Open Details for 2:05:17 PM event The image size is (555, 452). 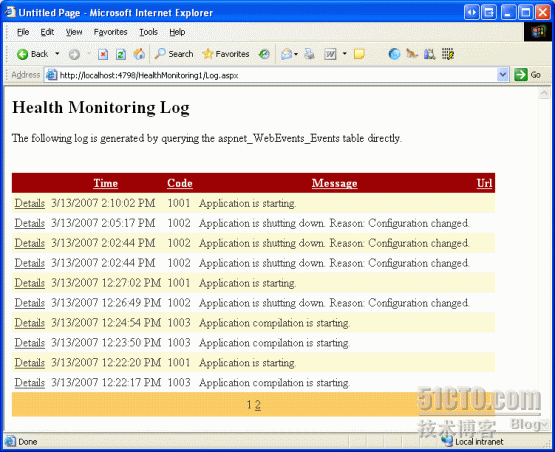pos(30,223)
